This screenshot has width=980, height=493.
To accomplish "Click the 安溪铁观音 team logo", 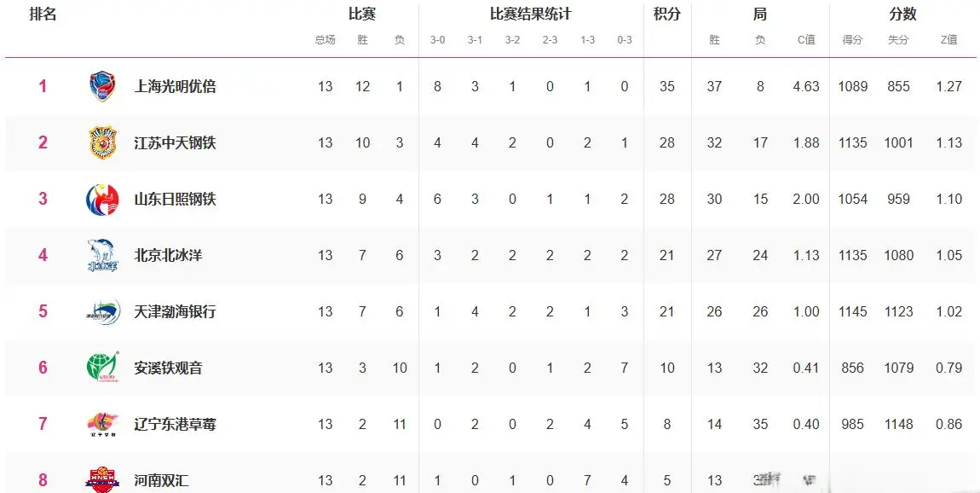I will pyautogui.click(x=102, y=368).
